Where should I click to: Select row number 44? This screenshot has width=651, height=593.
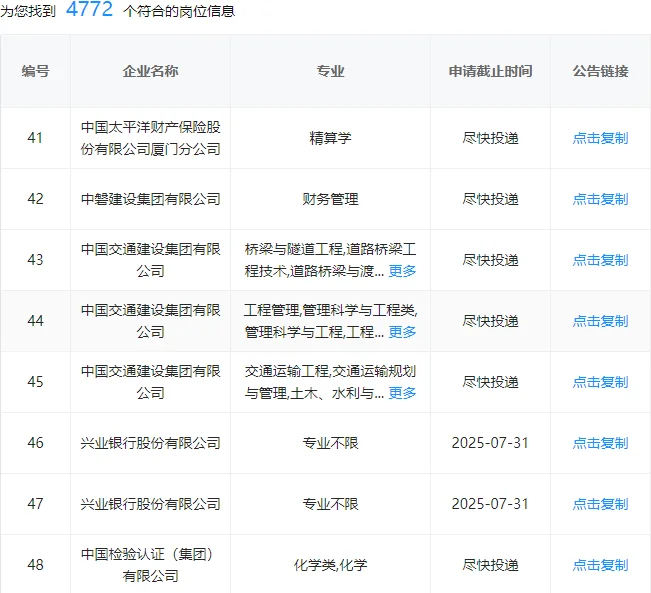(x=35, y=321)
